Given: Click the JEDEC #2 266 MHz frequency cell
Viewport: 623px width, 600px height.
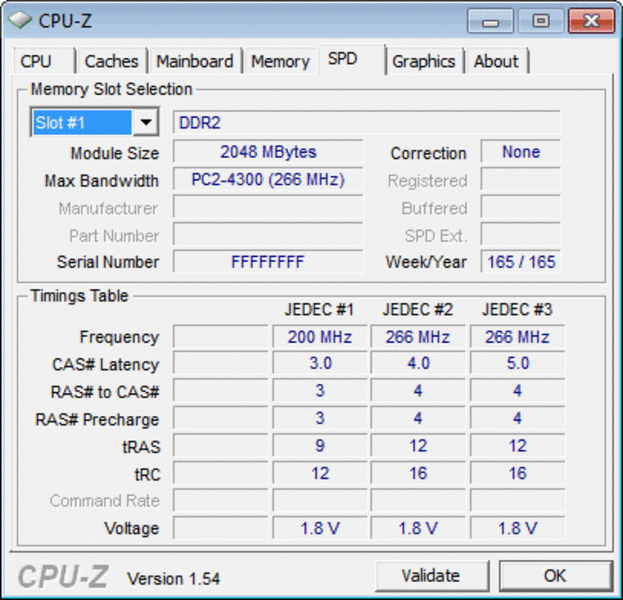Looking at the screenshot, I should [418, 337].
